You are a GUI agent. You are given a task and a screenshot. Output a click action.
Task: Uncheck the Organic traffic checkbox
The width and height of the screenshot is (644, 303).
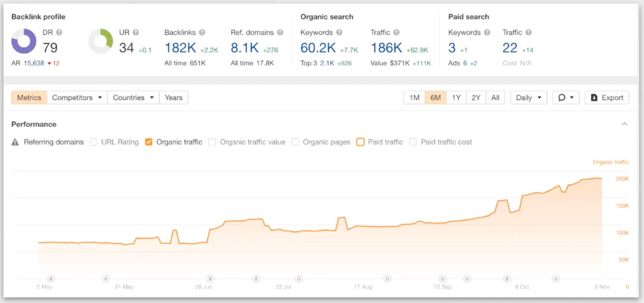(149, 142)
